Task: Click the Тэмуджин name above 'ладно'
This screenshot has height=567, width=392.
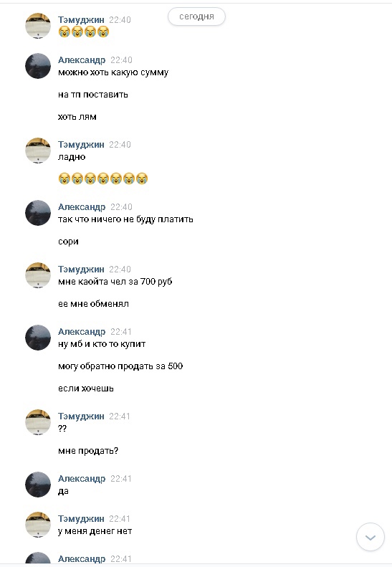Action: pyautogui.click(x=81, y=145)
